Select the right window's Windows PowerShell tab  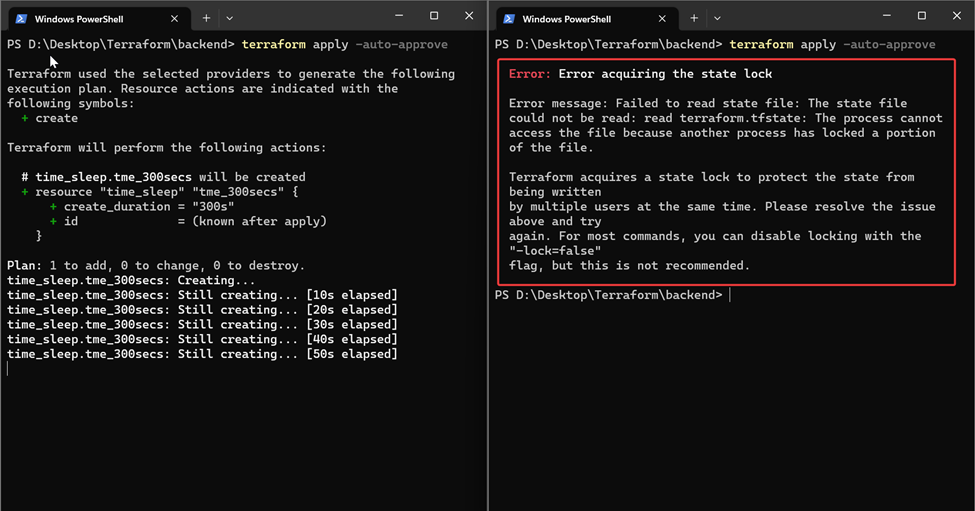pos(585,19)
